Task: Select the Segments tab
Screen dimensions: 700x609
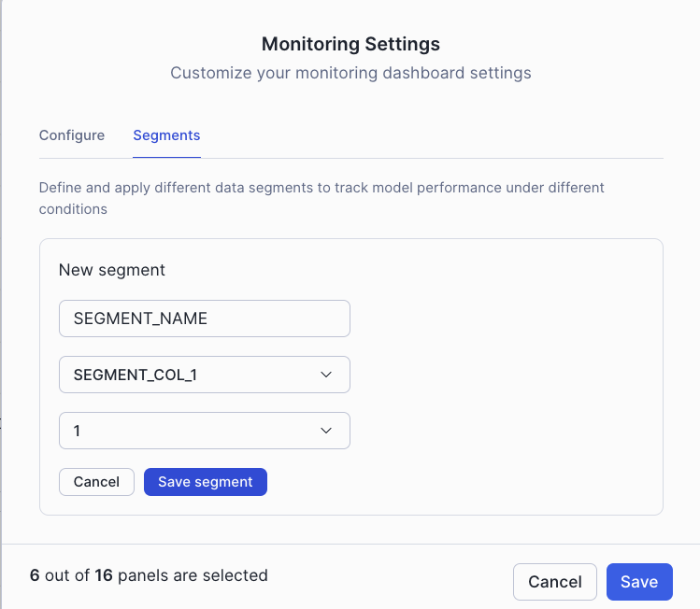Action: tap(166, 135)
